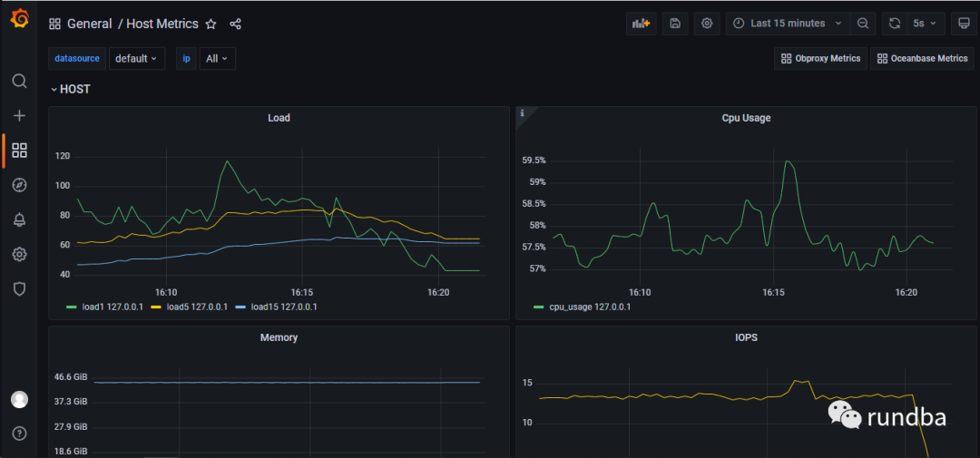Click the Add panel button
The height and width of the screenshot is (458, 980).
coord(642,23)
